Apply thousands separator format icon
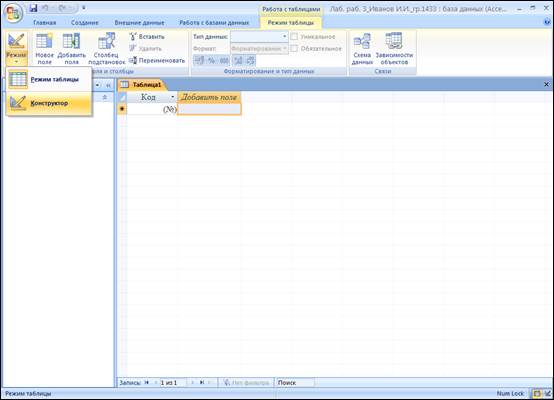The image size is (554, 400). (224, 60)
